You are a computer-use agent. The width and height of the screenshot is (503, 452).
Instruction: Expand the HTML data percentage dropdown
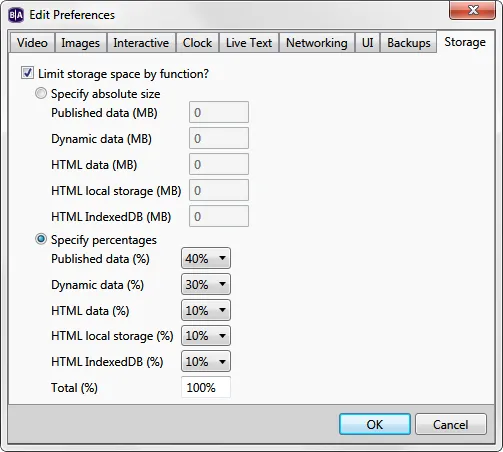(x=206, y=310)
